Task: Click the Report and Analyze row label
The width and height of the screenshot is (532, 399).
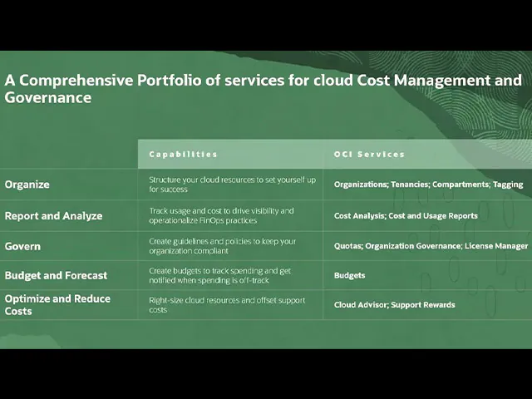Action: click(x=54, y=215)
